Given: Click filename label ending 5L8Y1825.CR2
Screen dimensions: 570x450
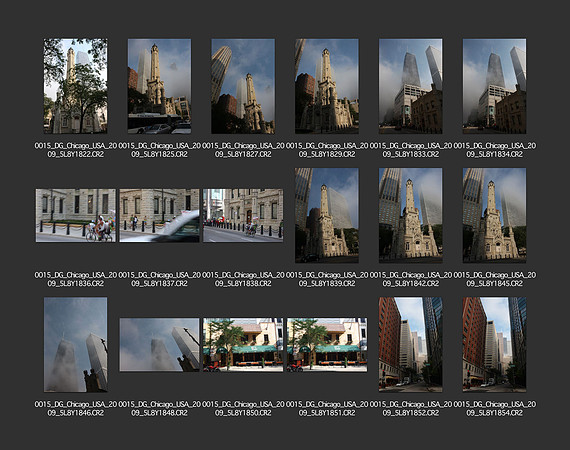Looking at the screenshot, I should (159, 150).
